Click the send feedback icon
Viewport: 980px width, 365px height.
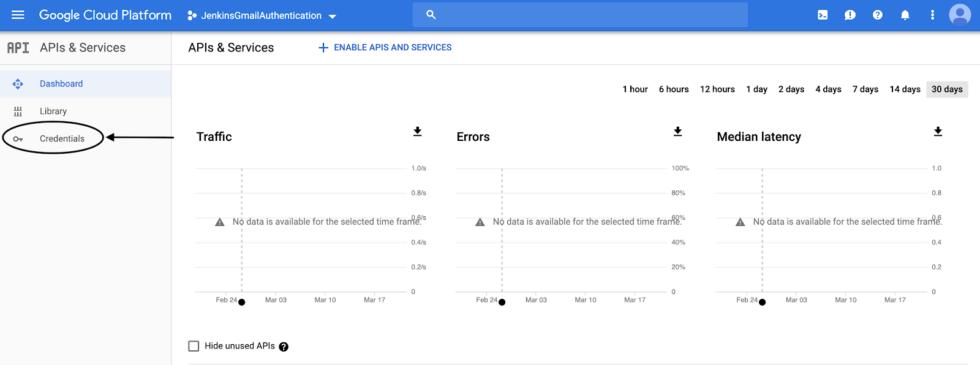(x=850, y=15)
